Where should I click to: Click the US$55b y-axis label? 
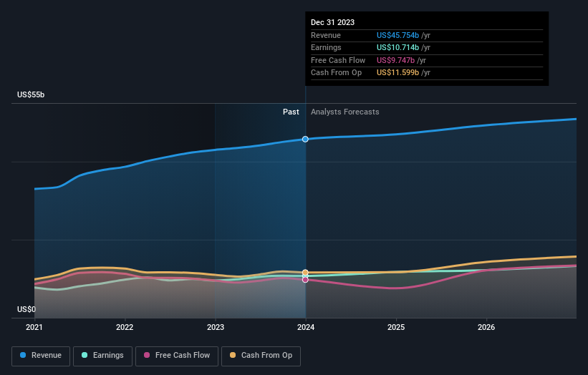pos(31,94)
